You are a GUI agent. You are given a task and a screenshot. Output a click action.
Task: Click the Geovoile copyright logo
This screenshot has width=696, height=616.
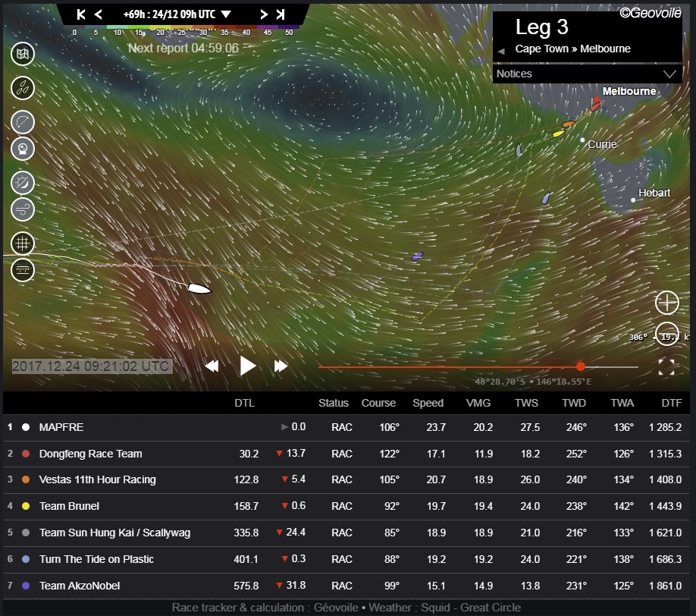point(651,13)
